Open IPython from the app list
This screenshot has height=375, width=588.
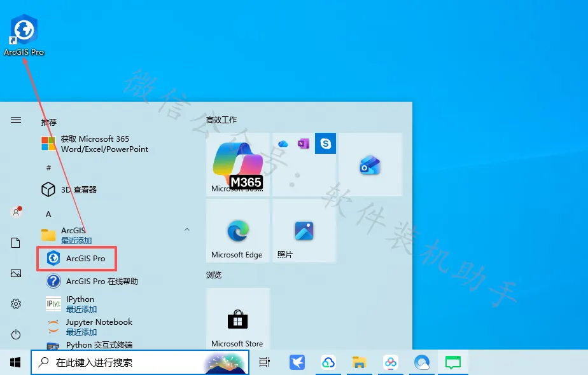(x=71, y=304)
